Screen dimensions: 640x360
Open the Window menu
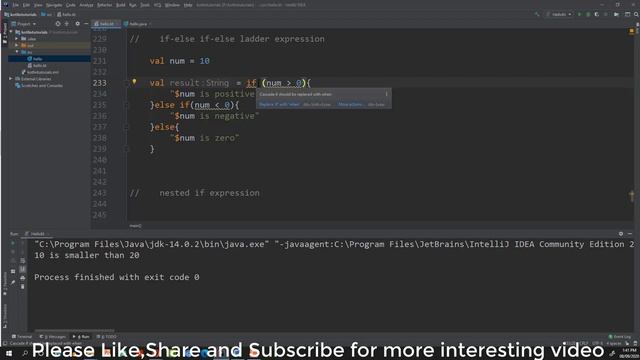point(172,5)
